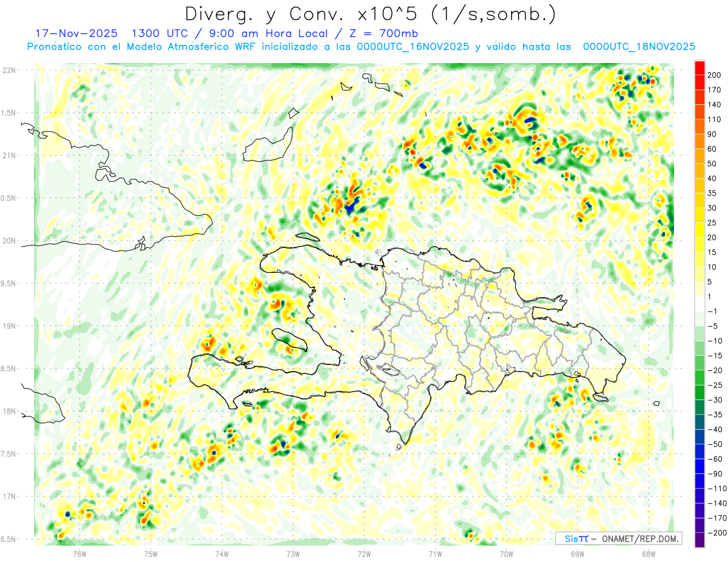Click the '0000UTC_16NOV2025' initialization time
The height and width of the screenshot is (562, 728).
[x=413, y=47]
